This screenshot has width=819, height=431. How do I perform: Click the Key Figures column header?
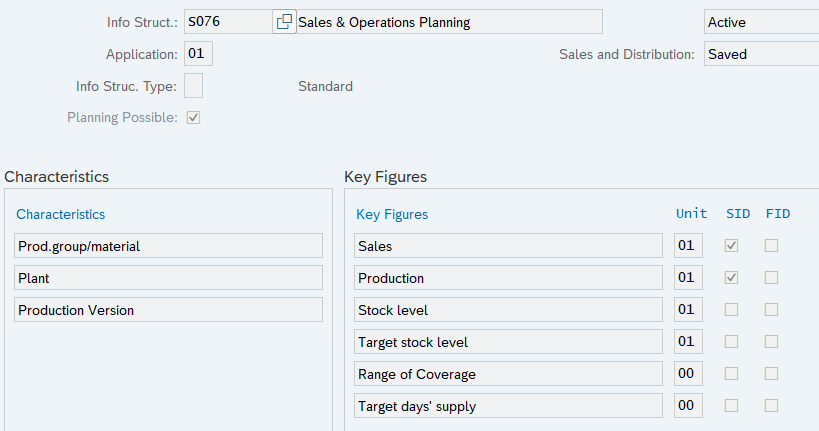click(392, 214)
